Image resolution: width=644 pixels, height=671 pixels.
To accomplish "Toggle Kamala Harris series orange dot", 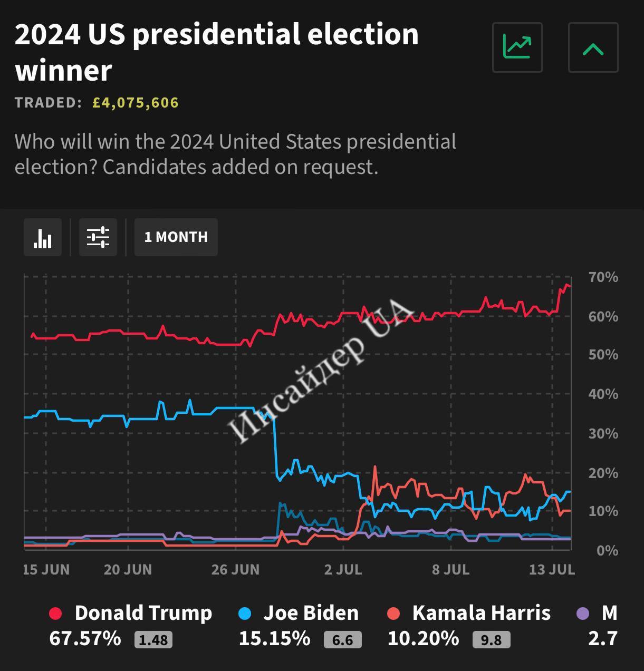I will pyautogui.click(x=393, y=614).
